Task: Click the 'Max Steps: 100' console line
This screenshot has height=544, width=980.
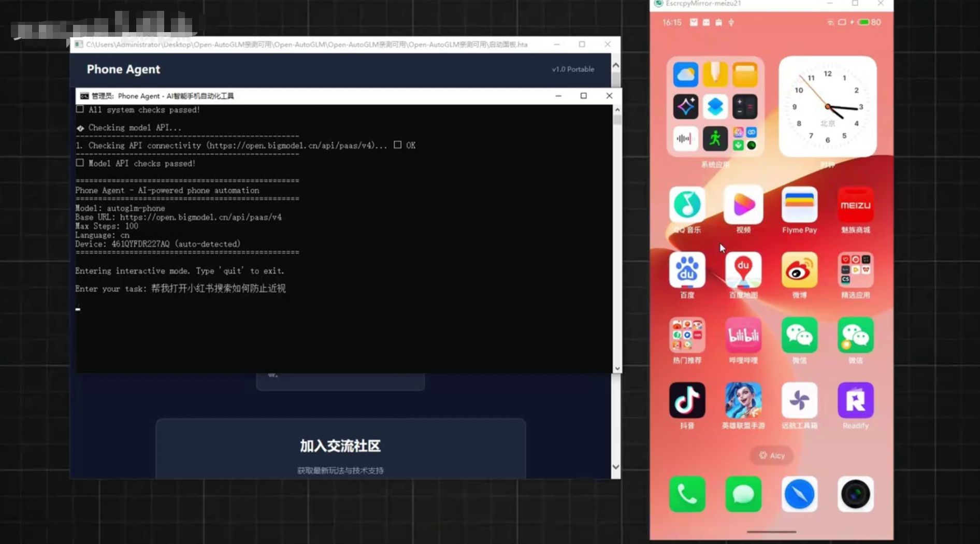Action: point(107,226)
